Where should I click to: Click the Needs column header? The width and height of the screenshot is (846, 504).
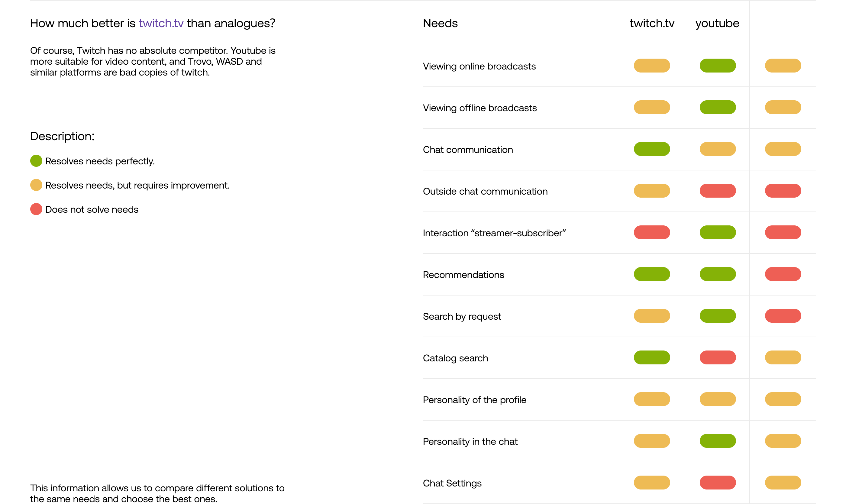[x=440, y=23]
